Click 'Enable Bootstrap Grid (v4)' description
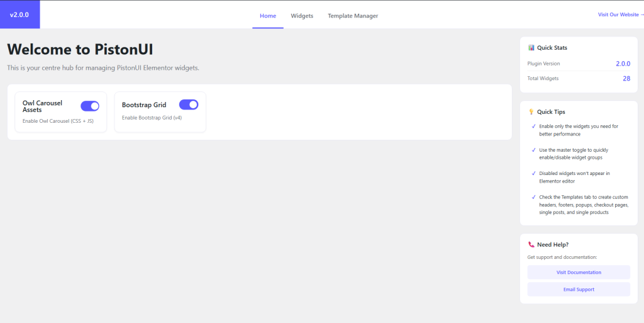This screenshot has width=644, height=323. click(152, 118)
